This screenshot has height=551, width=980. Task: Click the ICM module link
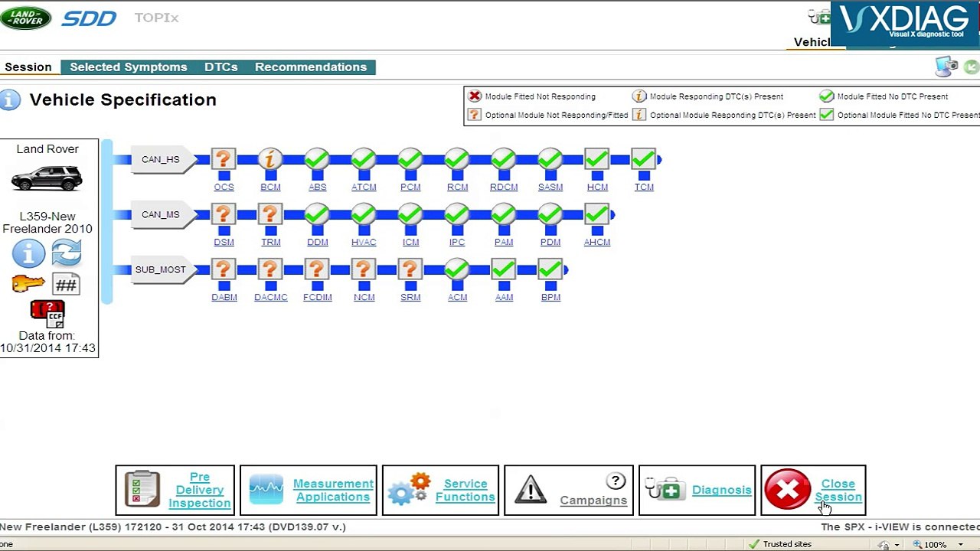pos(410,242)
